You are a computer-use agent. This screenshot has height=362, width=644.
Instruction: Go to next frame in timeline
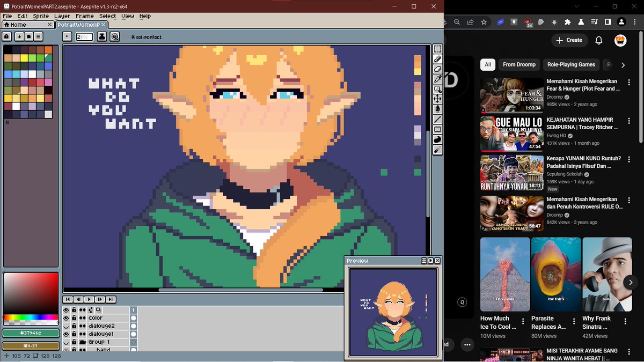(100, 299)
